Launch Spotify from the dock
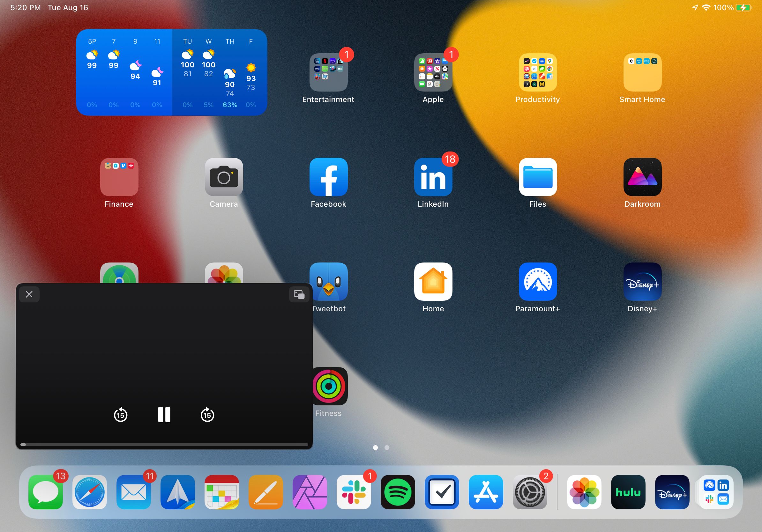This screenshot has width=762, height=532. [398, 492]
